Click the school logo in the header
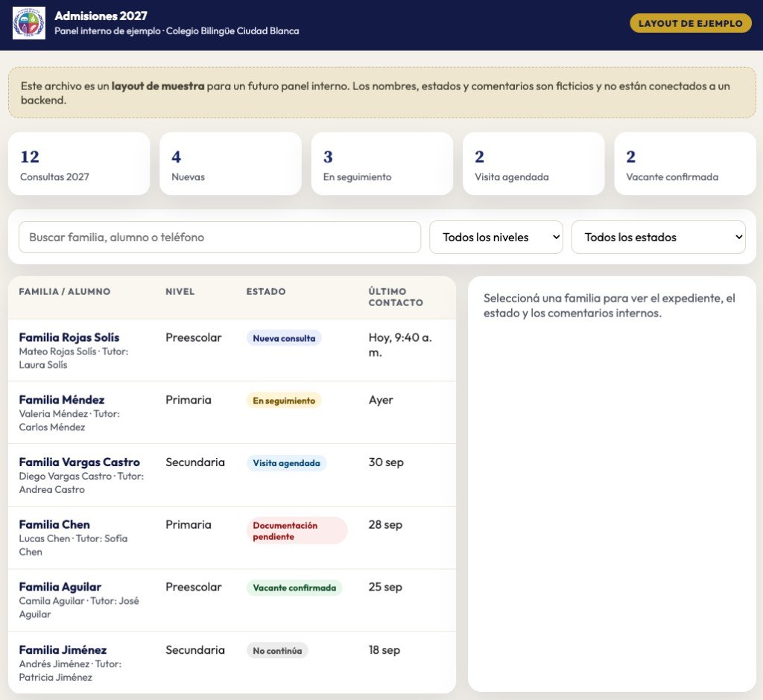 [x=29, y=23]
